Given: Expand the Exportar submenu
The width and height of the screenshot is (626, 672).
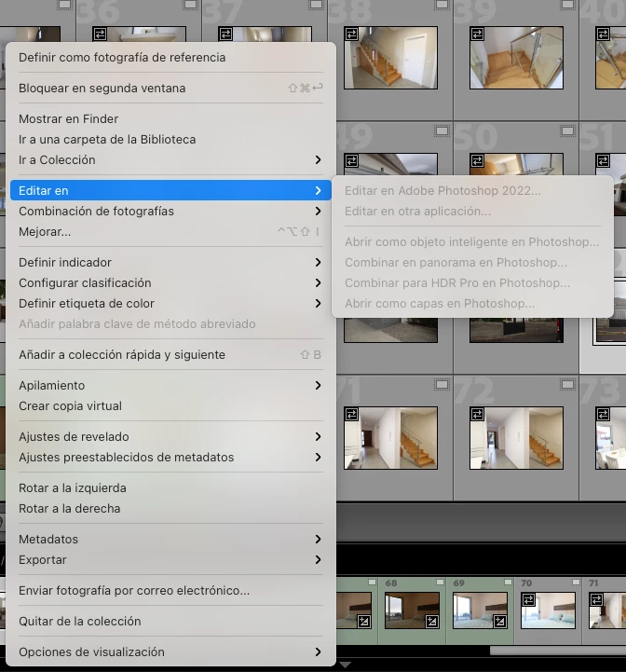Looking at the screenshot, I should (x=170, y=560).
